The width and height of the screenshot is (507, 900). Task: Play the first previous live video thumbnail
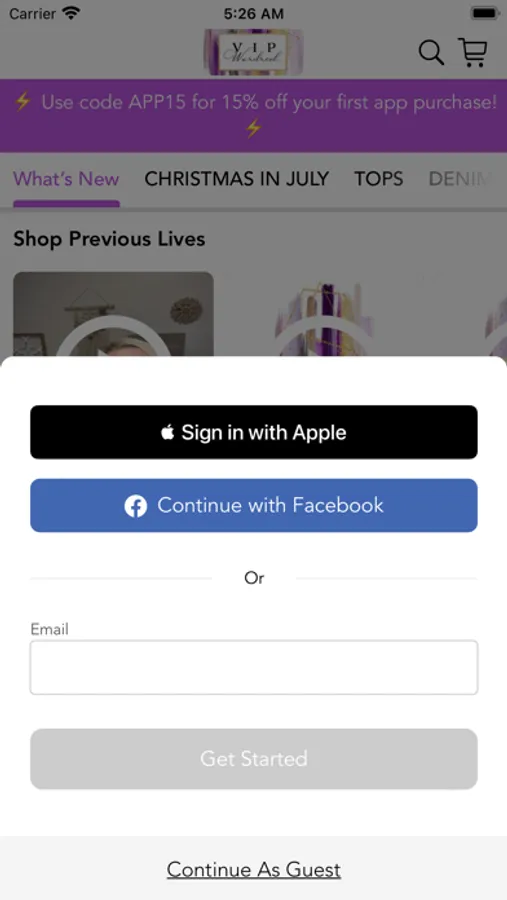[114, 315]
